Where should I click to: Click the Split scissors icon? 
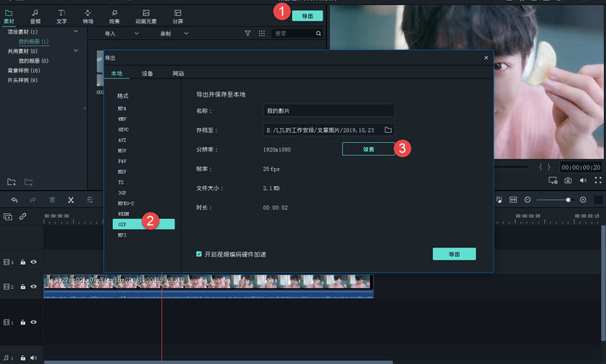(71, 200)
